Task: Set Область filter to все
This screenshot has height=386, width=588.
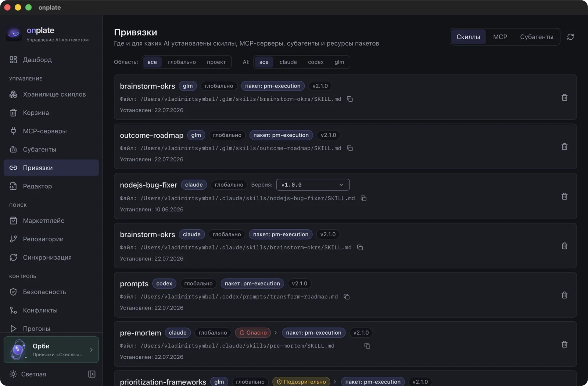Action: click(x=152, y=62)
